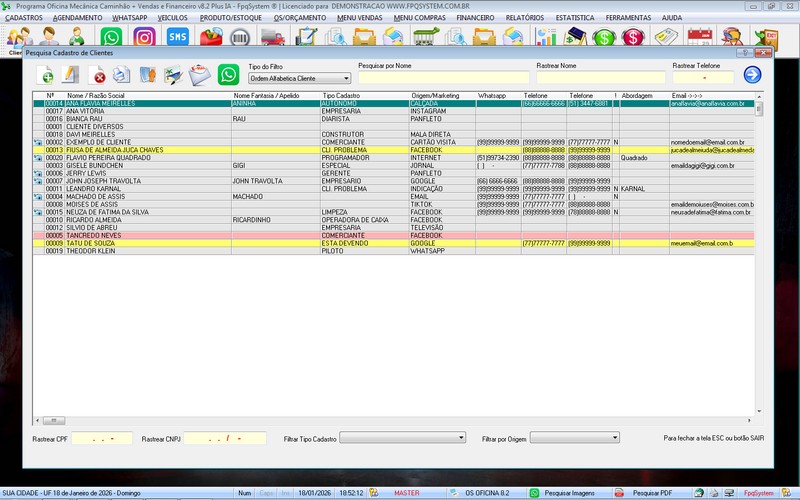This screenshot has height=500, width=800.
Task: Click MASTER user label in status bar
Action: click(x=407, y=493)
